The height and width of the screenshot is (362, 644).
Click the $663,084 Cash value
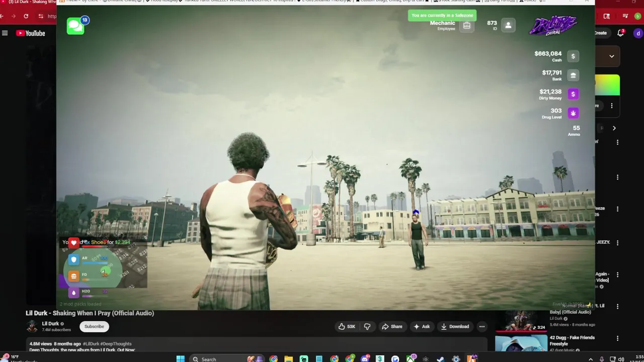(548, 54)
